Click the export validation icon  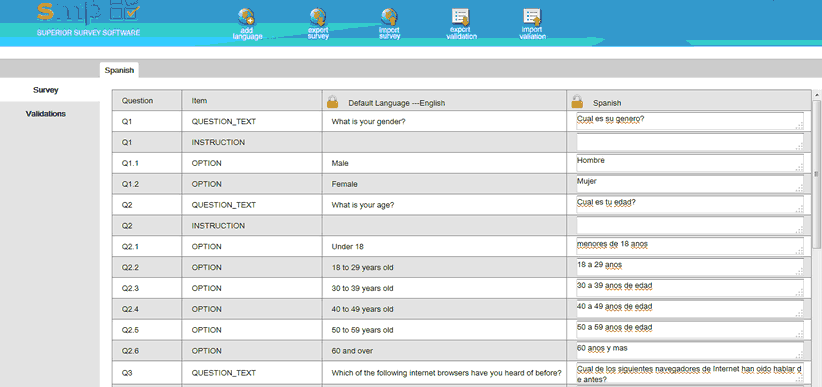(x=461, y=17)
